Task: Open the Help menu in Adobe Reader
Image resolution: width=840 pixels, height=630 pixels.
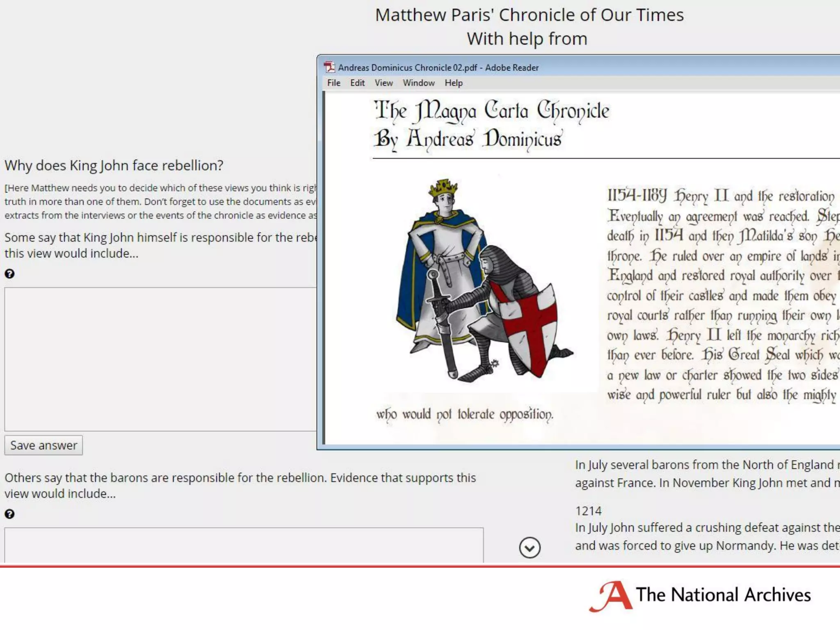Action: (x=454, y=83)
